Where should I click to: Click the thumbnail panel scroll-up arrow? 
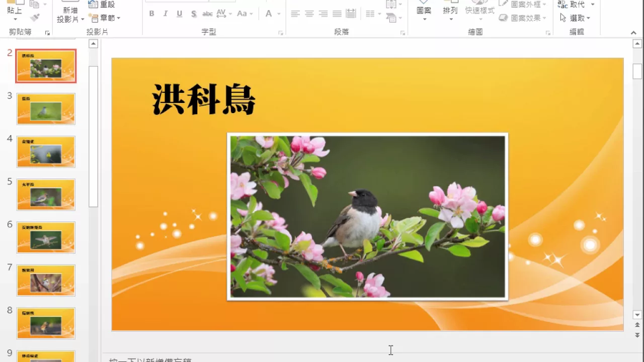click(x=93, y=44)
